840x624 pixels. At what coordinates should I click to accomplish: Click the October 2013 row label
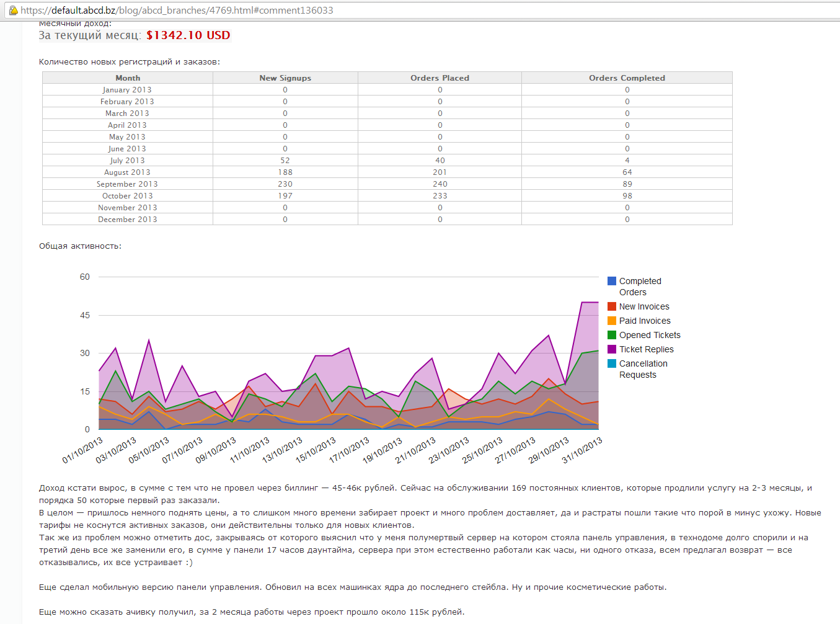point(127,196)
